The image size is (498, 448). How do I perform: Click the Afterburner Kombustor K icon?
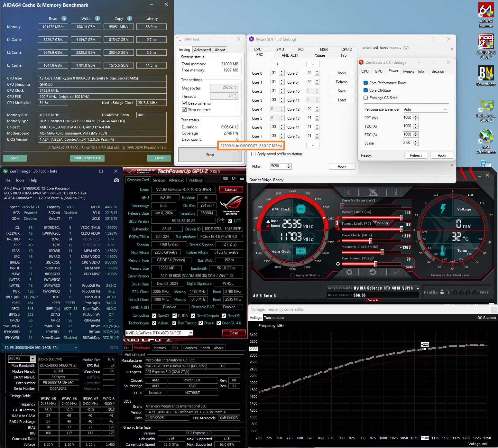(349, 192)
